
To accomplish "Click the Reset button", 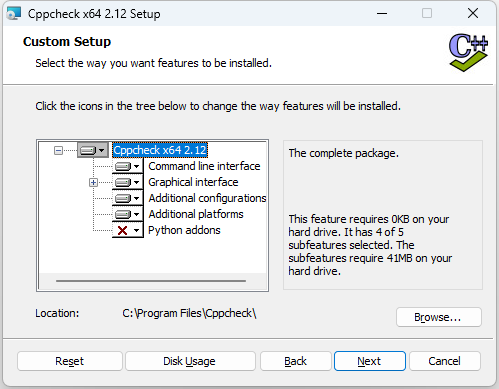I will (x=70, y=361).
